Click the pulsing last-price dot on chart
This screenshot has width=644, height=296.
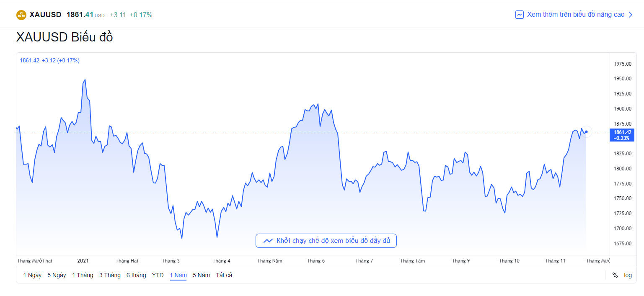tap(586, 132)
